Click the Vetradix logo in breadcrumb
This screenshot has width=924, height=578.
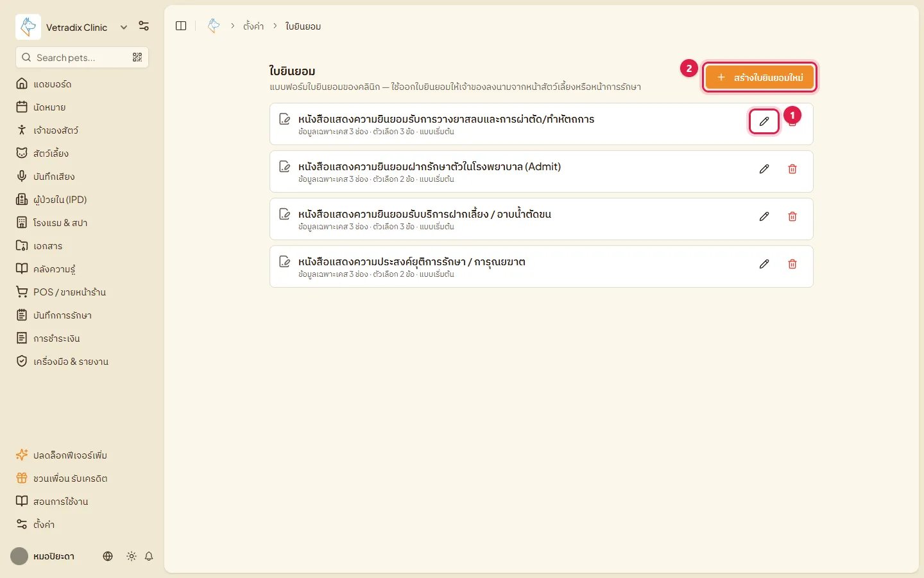[214, 26]
